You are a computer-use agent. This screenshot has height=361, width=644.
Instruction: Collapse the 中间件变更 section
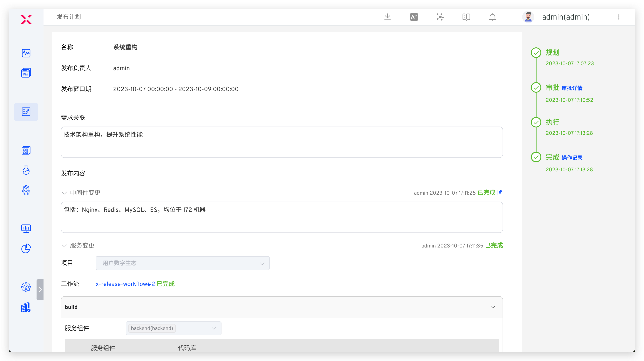[64, 193]
